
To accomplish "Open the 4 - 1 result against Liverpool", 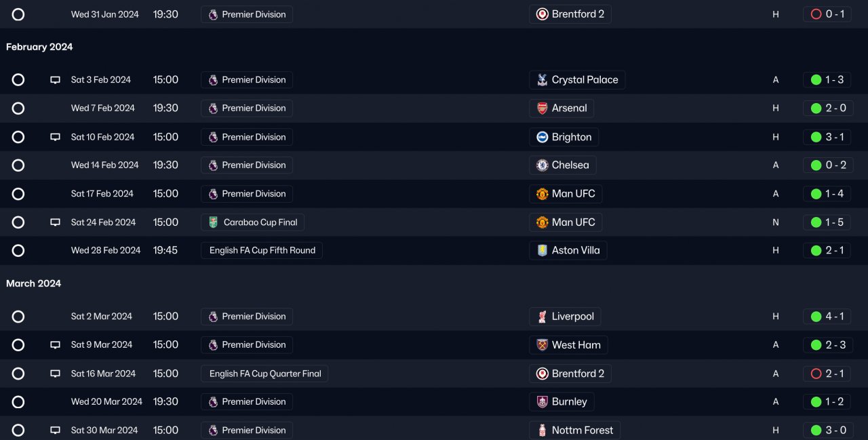I will click(828, 317).
